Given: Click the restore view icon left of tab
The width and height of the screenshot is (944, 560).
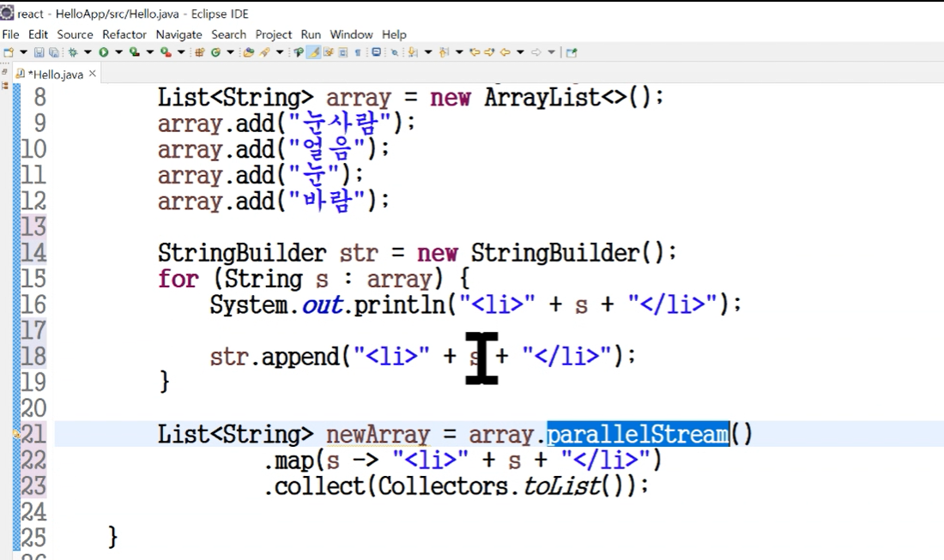Looking at the screenshot, I should pyautogui.click(x=5, y=72).
